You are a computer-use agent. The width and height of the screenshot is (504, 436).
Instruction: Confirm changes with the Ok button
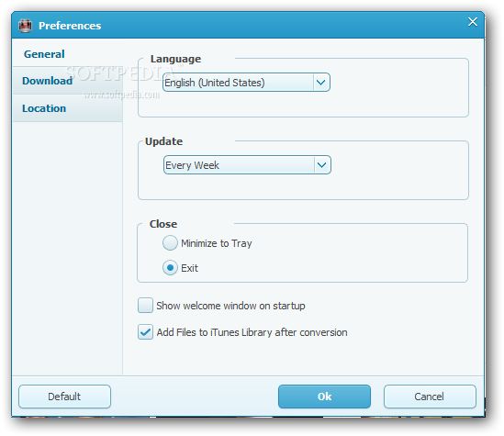324,397
